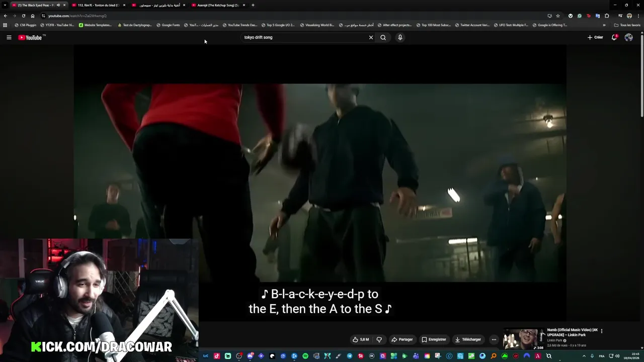
Task: Click the tokyo drift song search field
Action: (x=304, y=37)
